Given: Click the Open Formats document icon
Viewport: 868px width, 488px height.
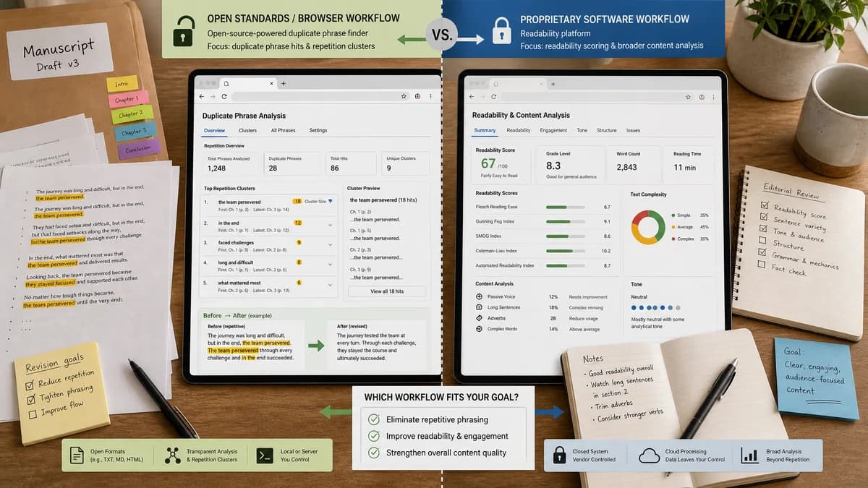Looking at the screenshot, I should [77, 455].
